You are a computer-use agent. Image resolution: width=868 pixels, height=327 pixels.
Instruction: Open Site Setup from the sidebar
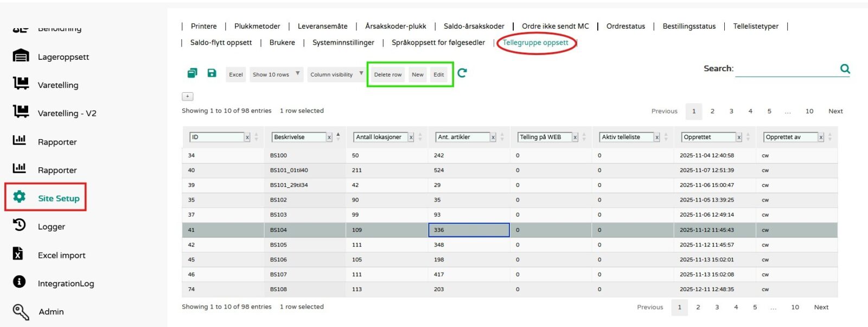pos(59,198)
